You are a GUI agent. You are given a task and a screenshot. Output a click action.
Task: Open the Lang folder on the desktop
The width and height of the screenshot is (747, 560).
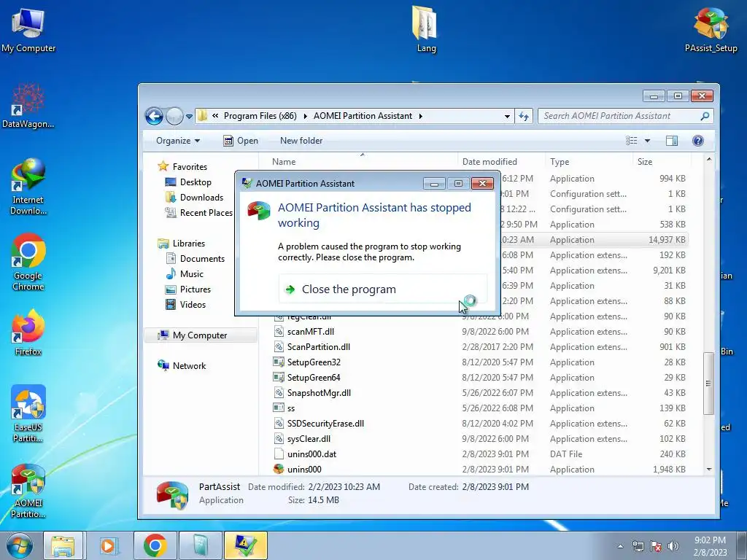(x=425, y=29)
